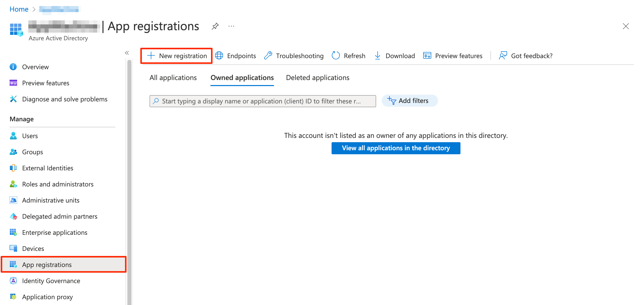Click the New registration button
The width and height of the screenshot is (644, 305).
point(177,56)
